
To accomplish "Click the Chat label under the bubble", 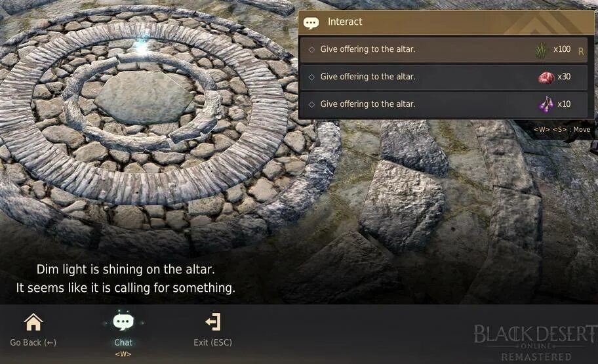I will pyautogui.click(x=123, y=342).
